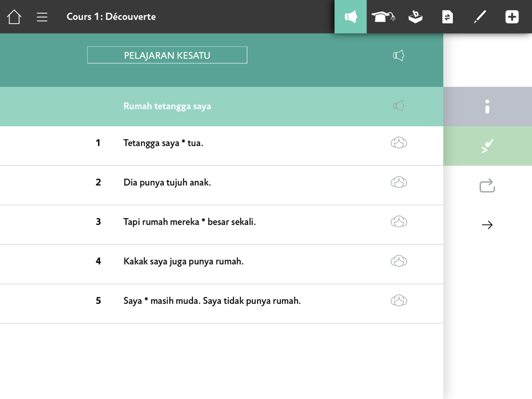Open the graduation cap lesson notes icon
The width and height of the screenshot is (532, 399).
click(x=383, y=17)
